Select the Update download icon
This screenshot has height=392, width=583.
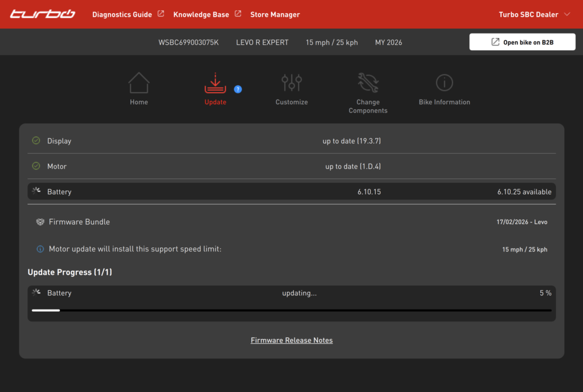(215, 84)
